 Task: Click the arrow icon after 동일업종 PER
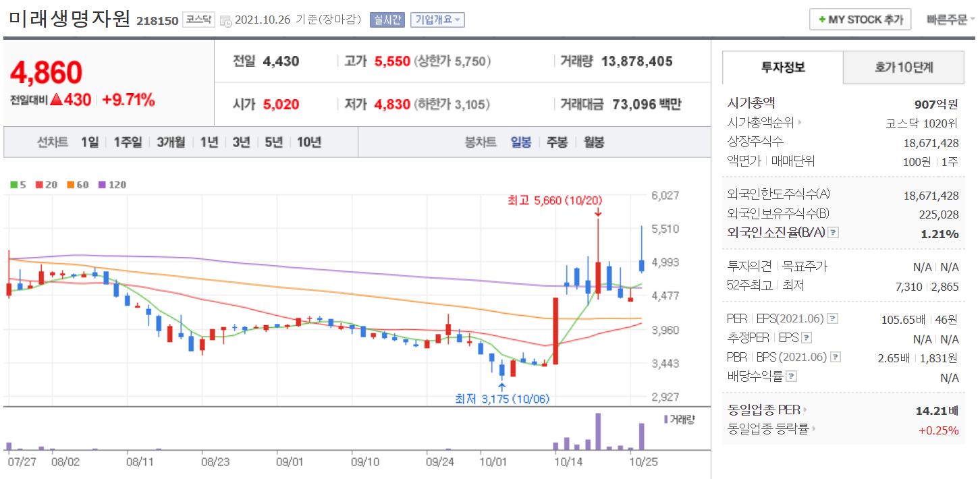point(805,410)
